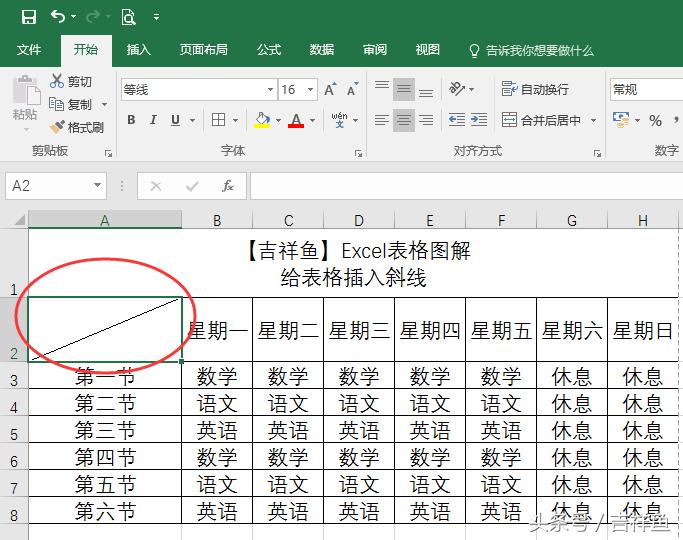The width and height of the screenshot is (683, 540).
Task: Switch to the 视图 ribbon tab
Action: (427, 50)
